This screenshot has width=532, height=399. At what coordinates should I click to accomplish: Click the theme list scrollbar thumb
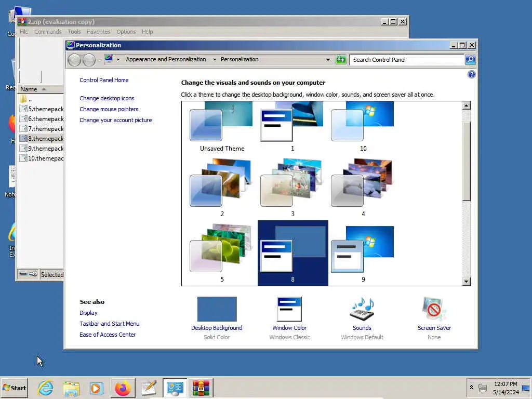tap(466, 161)
